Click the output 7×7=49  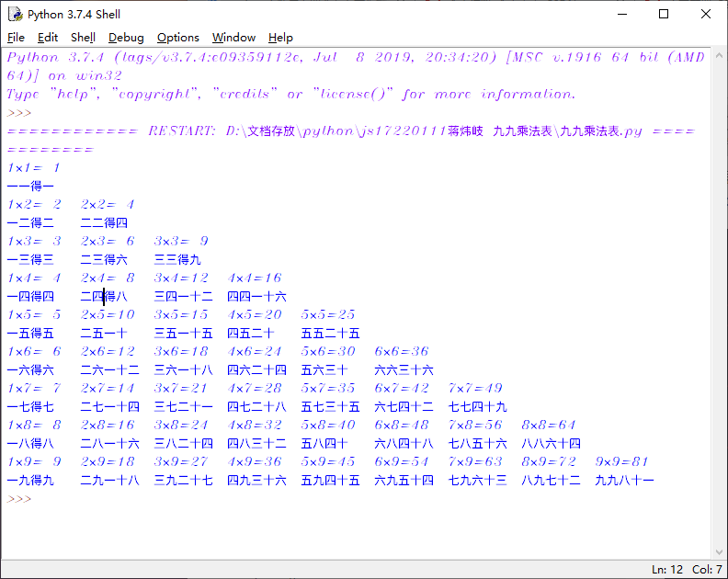[475, 388]
